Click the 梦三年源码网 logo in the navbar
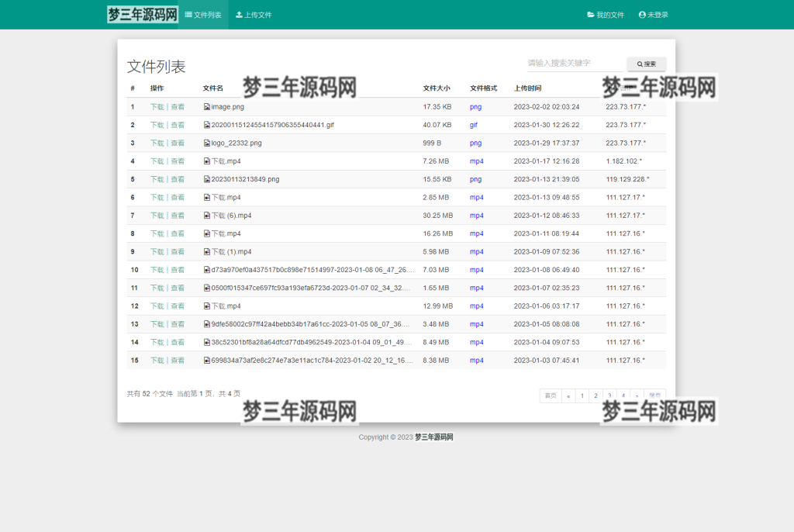The image size is (794, 532). click(x=143, y=15)
